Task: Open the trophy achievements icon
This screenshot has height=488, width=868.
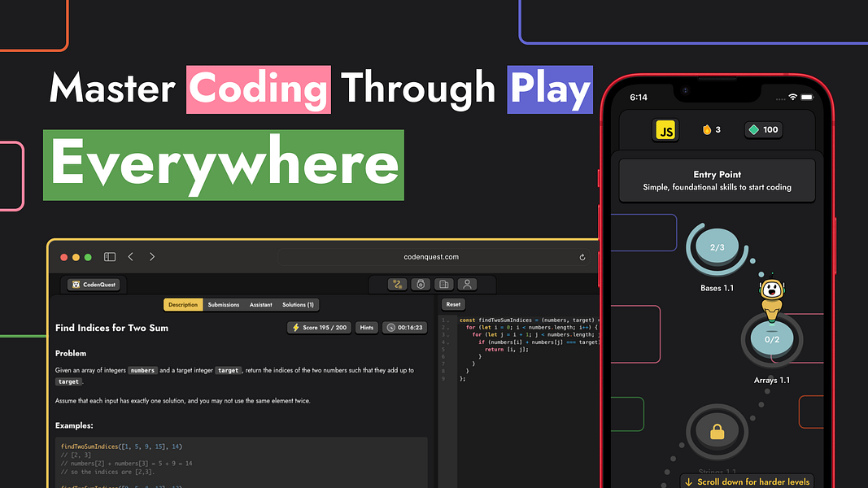Action: [419, 284]
